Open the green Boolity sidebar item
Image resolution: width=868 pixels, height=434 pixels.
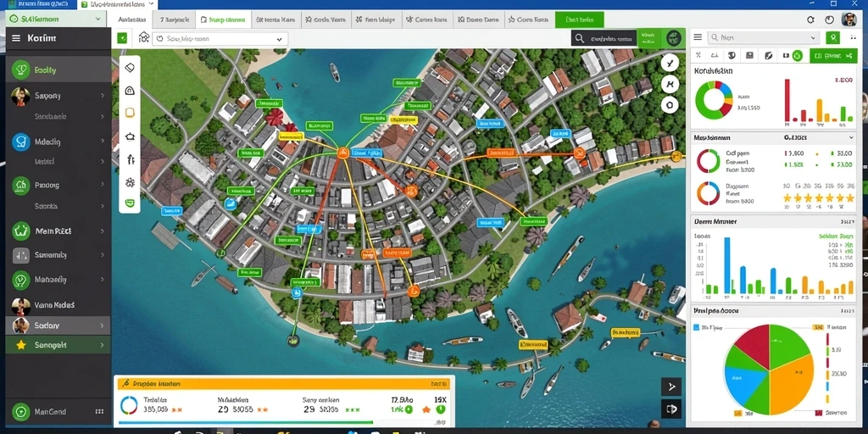coord(58,70)
